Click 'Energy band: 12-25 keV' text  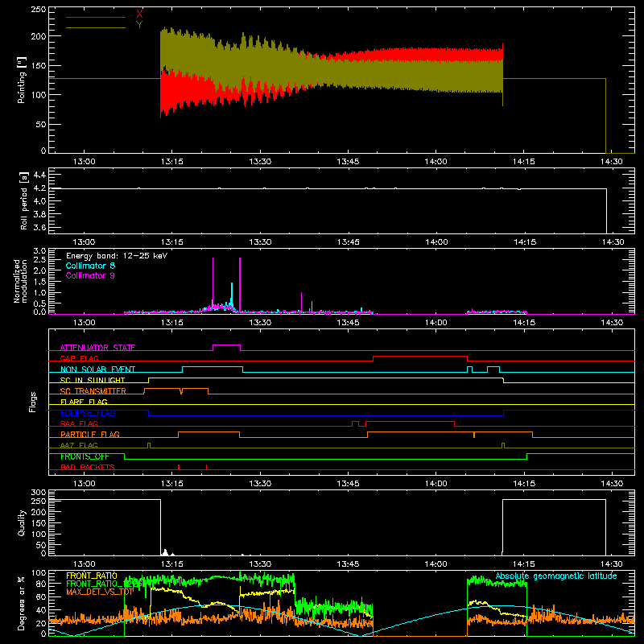pyautogui.click(x=117, y=256)
